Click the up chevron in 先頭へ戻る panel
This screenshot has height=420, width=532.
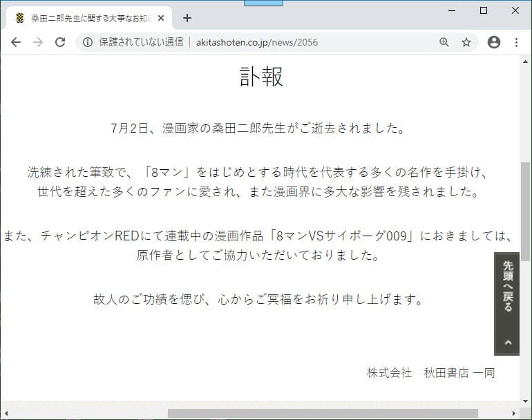[x=508, y=343]
